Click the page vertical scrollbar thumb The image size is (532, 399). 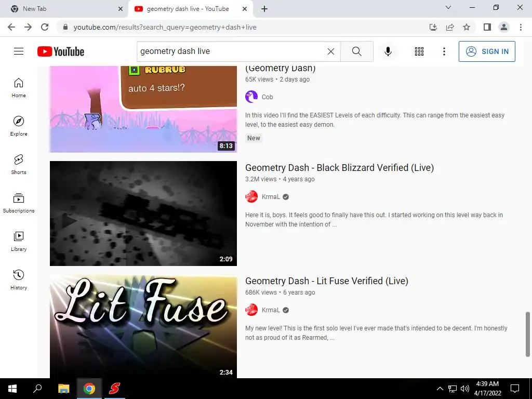pyautogui.click(x=528, y=334)
